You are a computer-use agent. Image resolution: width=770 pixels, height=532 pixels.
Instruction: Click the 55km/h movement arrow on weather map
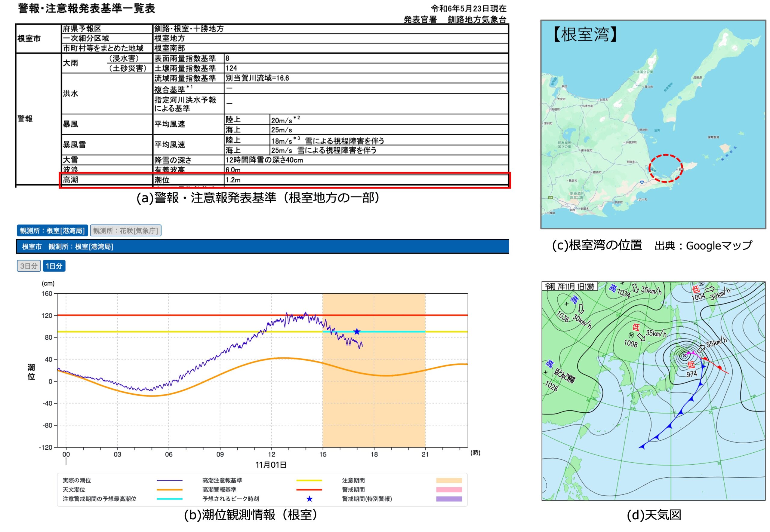(701, 349)
